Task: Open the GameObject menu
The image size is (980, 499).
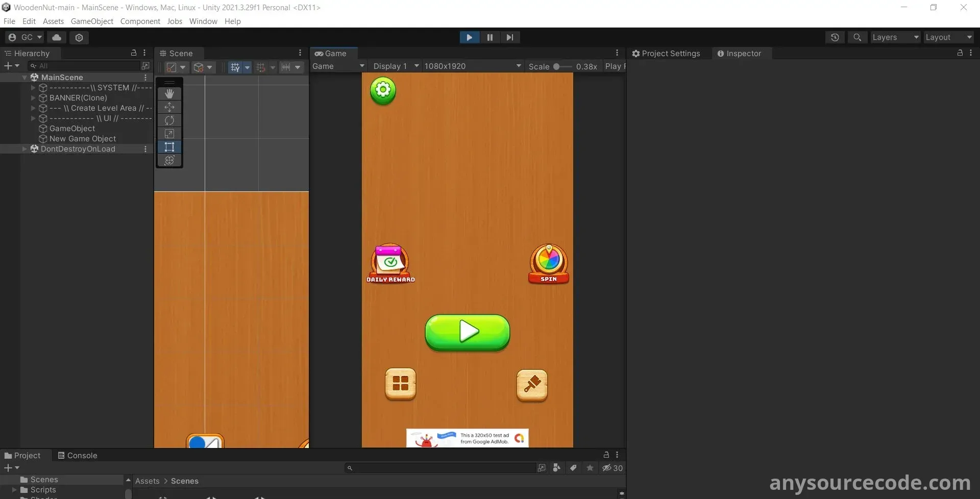Action: [92, 21]
